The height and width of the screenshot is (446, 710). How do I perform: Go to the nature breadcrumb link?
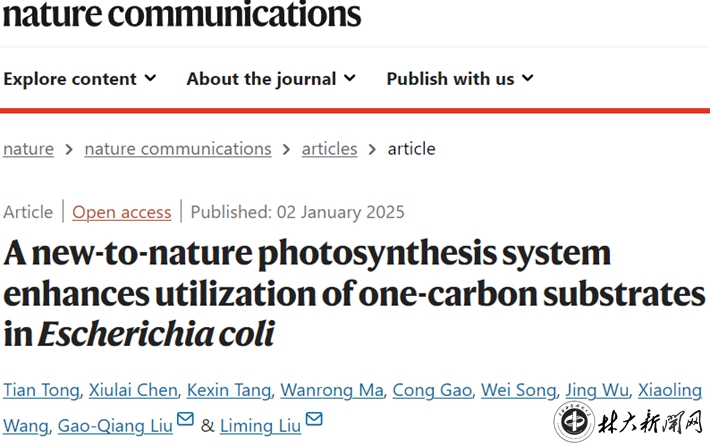coord(28,149)
